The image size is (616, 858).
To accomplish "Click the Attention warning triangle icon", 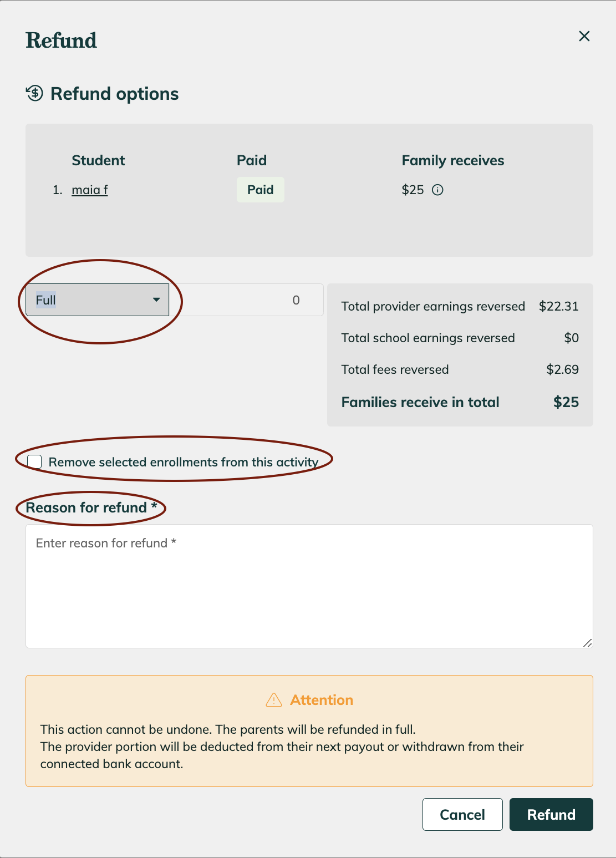I will (274, 700).
